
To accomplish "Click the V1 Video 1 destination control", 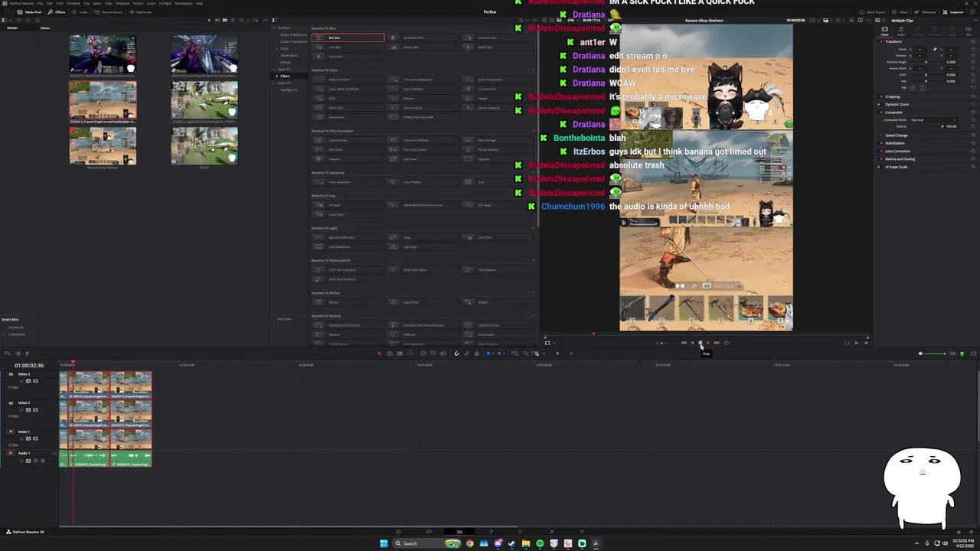I will [x=11, y=432].
